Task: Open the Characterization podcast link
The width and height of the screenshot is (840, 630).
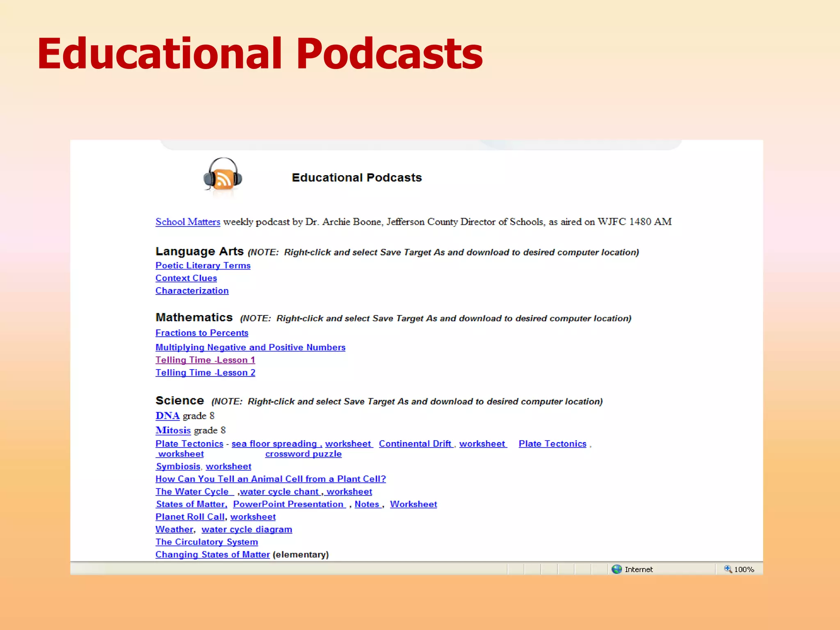Action: click(x=192, y=291)
